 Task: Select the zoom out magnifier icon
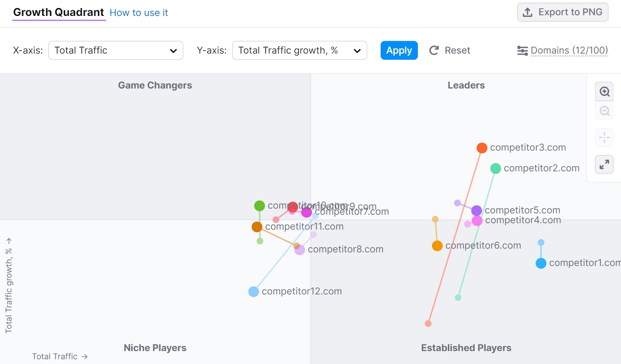point(604,111)
